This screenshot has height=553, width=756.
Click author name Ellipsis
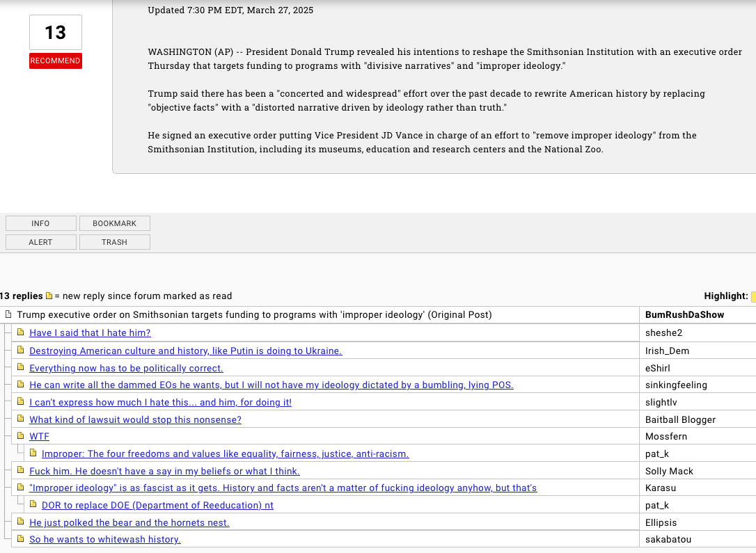[x=661, y=523]
